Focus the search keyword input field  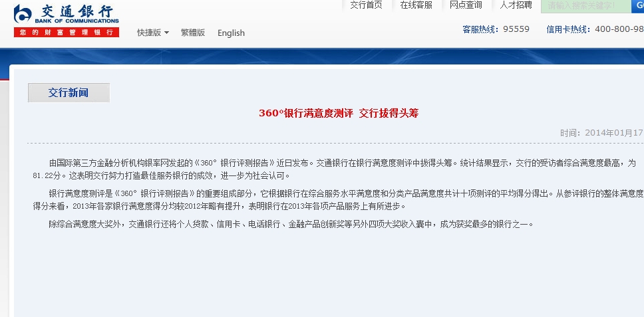(x=586, y=6)
